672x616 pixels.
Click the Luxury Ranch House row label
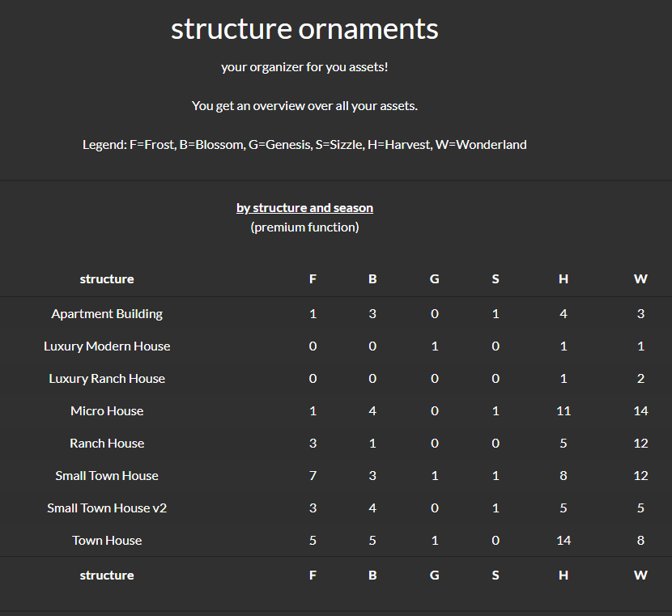pyautogui.click(x=107, y=379)
